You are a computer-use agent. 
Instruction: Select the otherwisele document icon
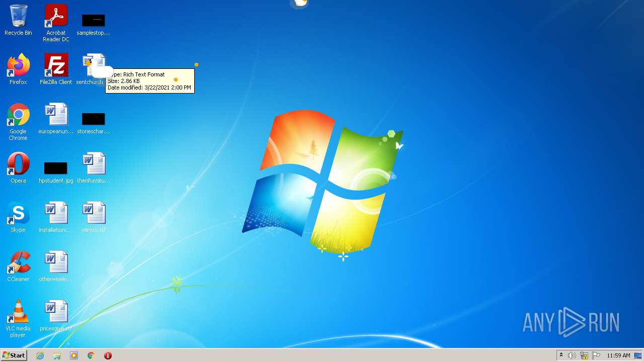pos(56,266)
